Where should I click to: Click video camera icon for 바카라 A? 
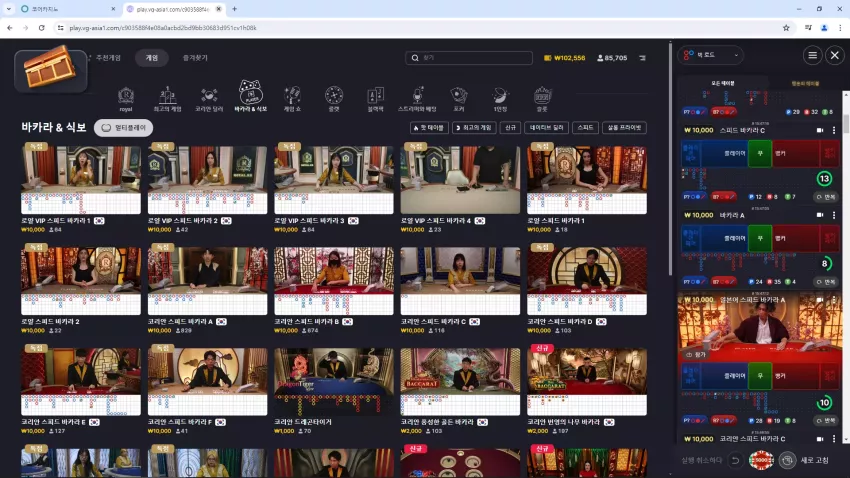[820, 215]
